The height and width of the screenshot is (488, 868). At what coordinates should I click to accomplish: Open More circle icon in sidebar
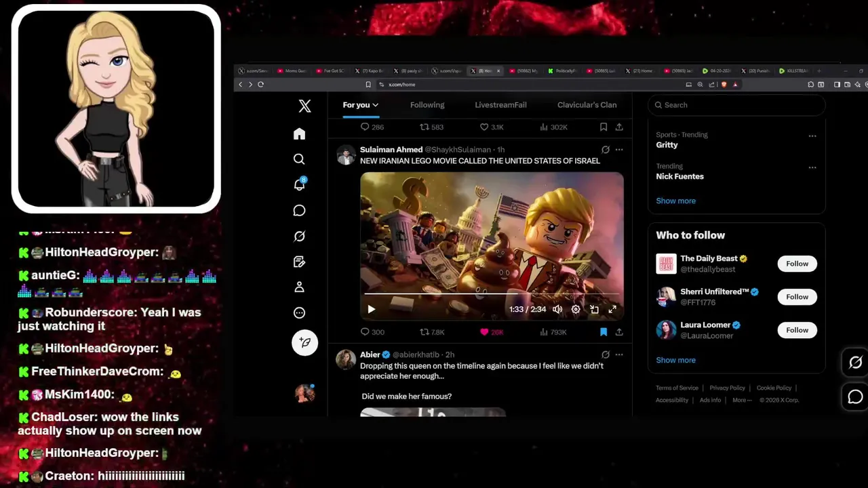point(299,313)
